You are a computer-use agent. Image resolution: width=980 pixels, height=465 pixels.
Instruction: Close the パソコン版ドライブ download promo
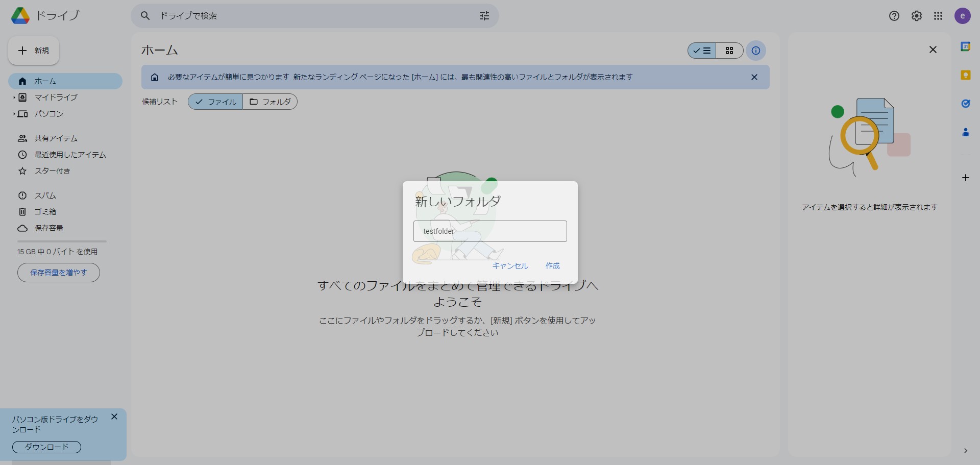(x=114, y=417)
